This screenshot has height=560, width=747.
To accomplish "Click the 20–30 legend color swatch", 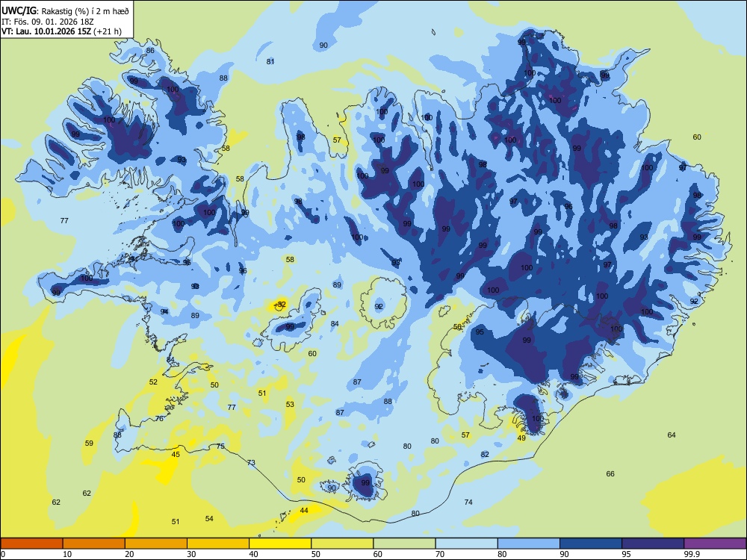I will pos(156,544).
